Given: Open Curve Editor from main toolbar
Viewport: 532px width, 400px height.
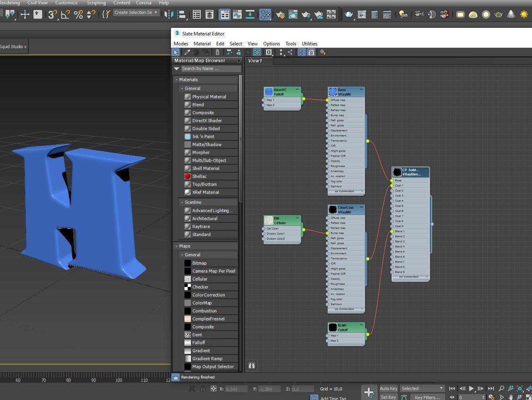Looking at the screenshot, I should coord(237,15).
